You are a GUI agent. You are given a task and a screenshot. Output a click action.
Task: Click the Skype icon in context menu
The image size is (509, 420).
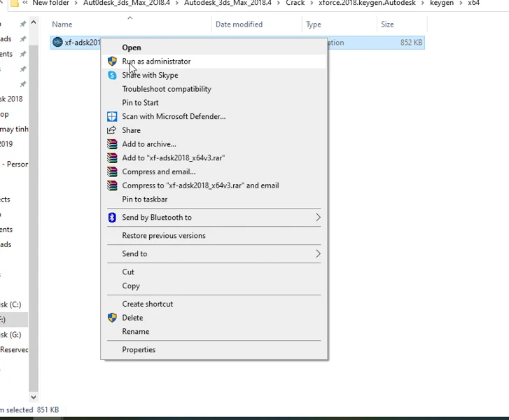(x=112, y=75)
